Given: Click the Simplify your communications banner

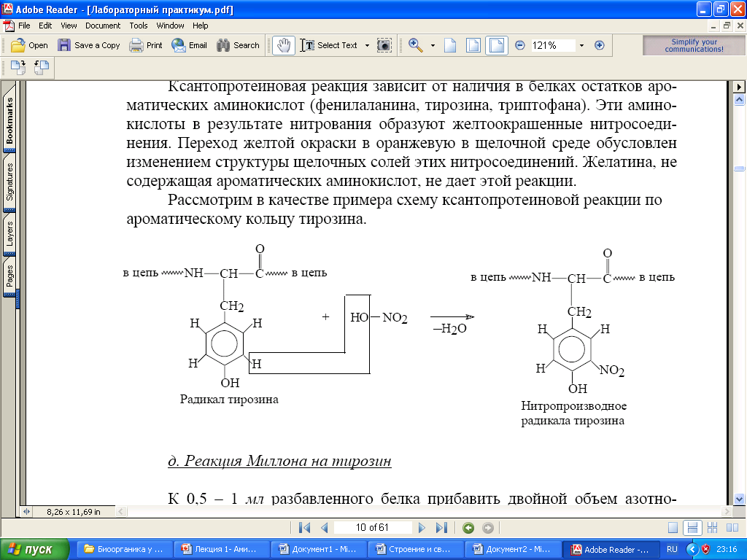Looking at the screenshot, I should pos(694,45).
